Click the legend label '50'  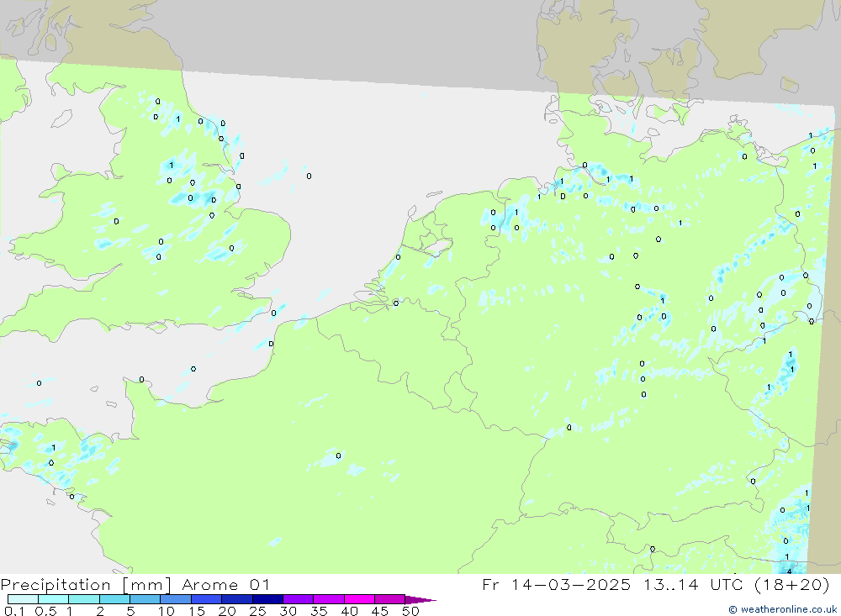[410, 611]
